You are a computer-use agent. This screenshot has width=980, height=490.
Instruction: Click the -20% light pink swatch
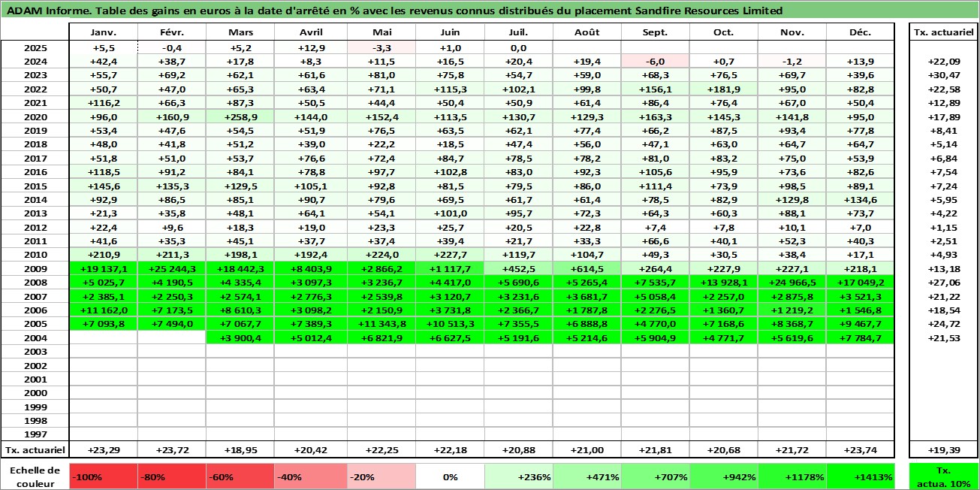[x=381, y=476]
